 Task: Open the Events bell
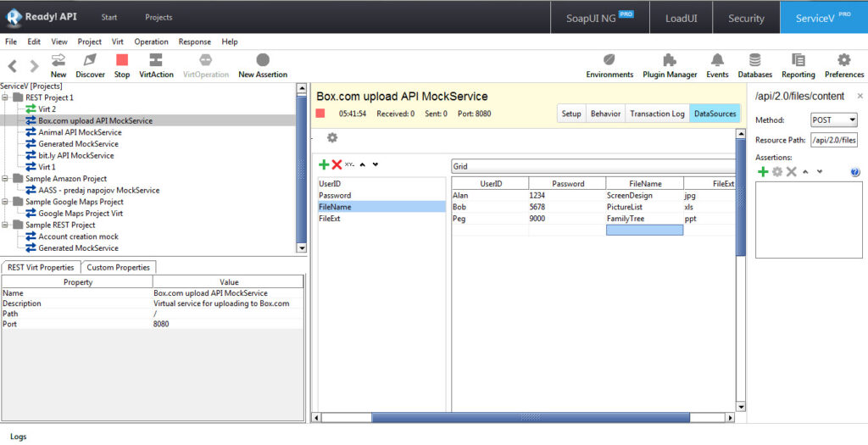click(x=717, y=66)
